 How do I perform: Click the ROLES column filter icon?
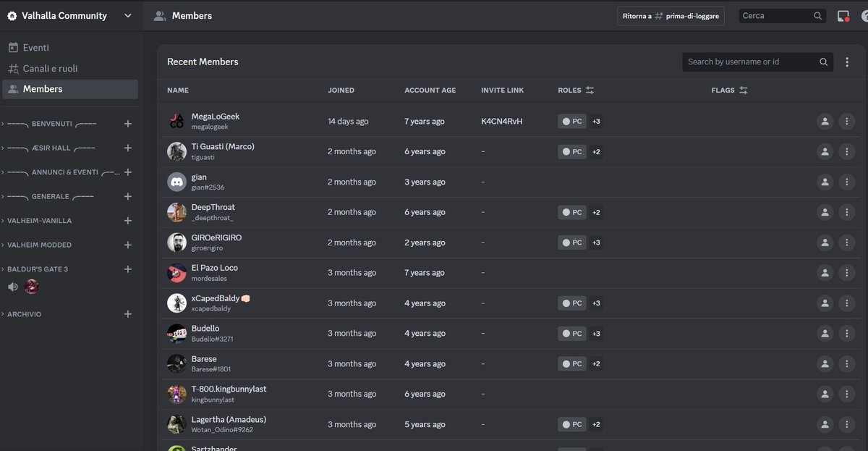(590, 90)
